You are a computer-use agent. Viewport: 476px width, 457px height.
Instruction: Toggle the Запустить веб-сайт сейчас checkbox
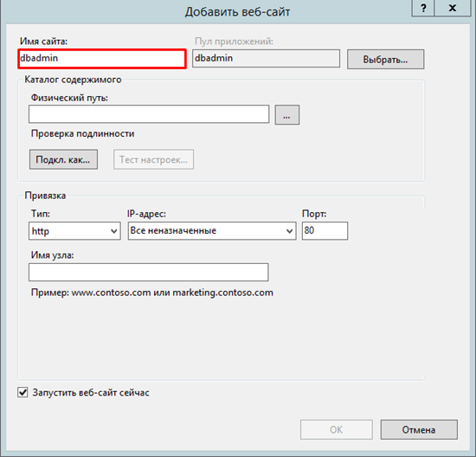[x=23, y=392]
